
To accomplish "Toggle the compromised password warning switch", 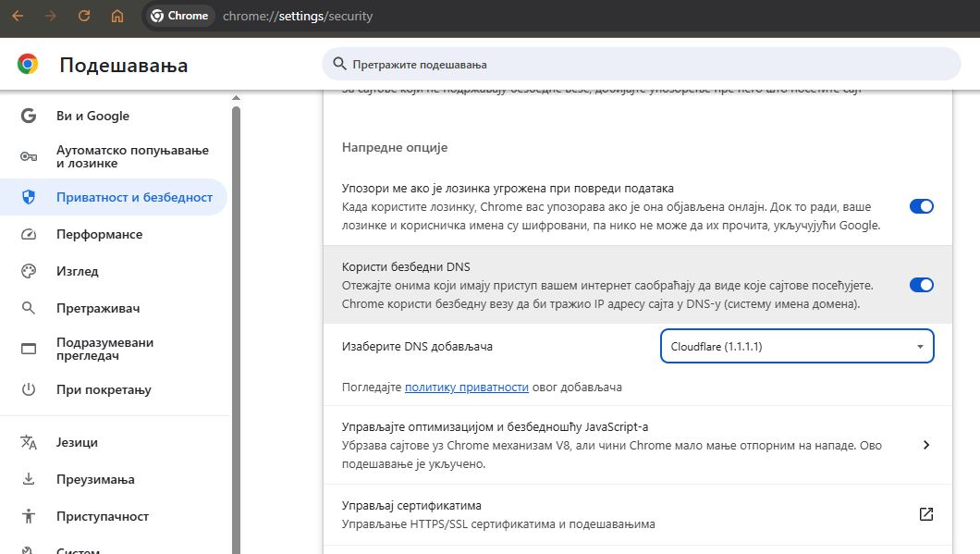I will 921,206.
